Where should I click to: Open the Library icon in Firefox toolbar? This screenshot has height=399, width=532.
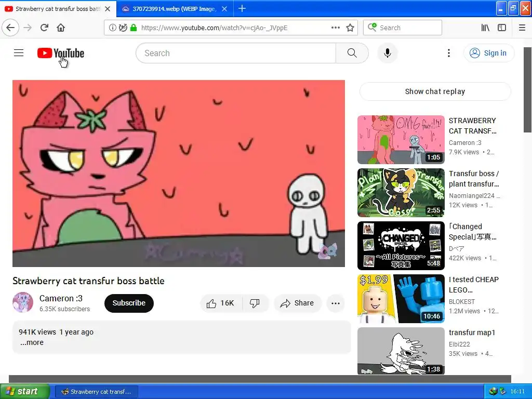pyautogui.click(x=486, y=28)
